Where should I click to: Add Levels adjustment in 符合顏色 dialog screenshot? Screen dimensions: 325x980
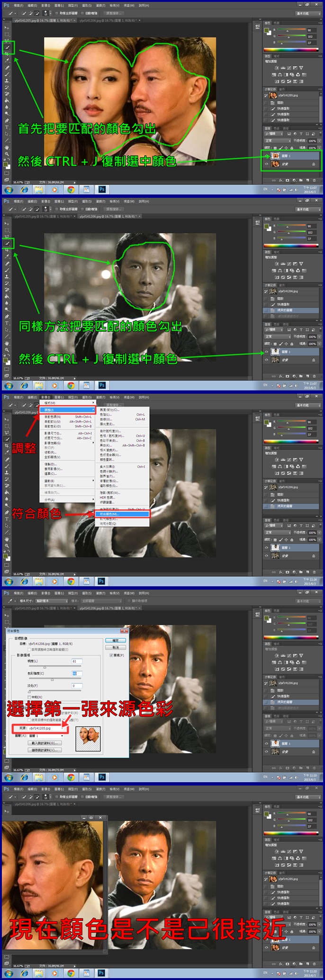coord(283,656)
